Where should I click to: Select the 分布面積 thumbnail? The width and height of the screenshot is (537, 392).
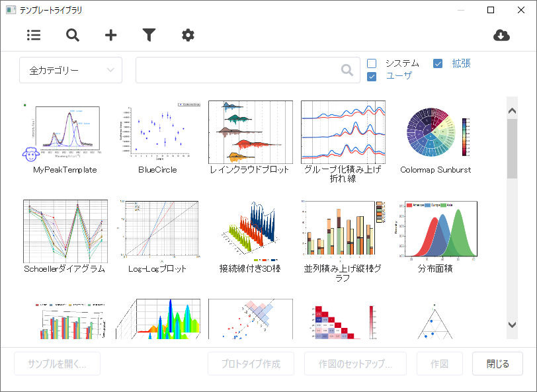pyautogui.click(x=436, y=231)
